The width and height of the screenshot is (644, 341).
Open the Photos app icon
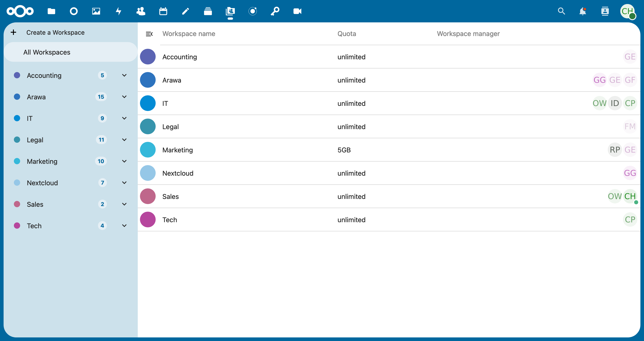tap(96, 11)
